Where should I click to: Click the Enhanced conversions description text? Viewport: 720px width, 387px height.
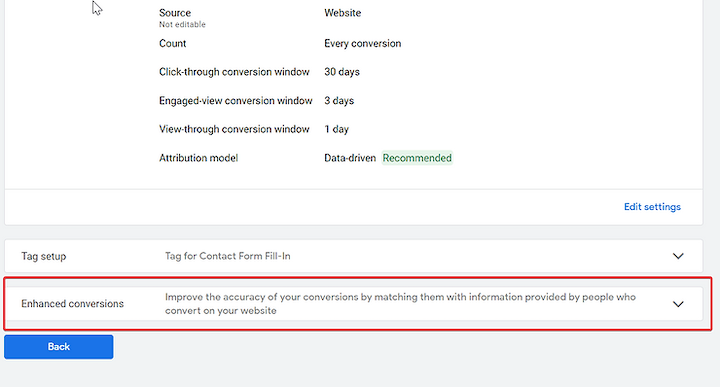pos(400,303)
